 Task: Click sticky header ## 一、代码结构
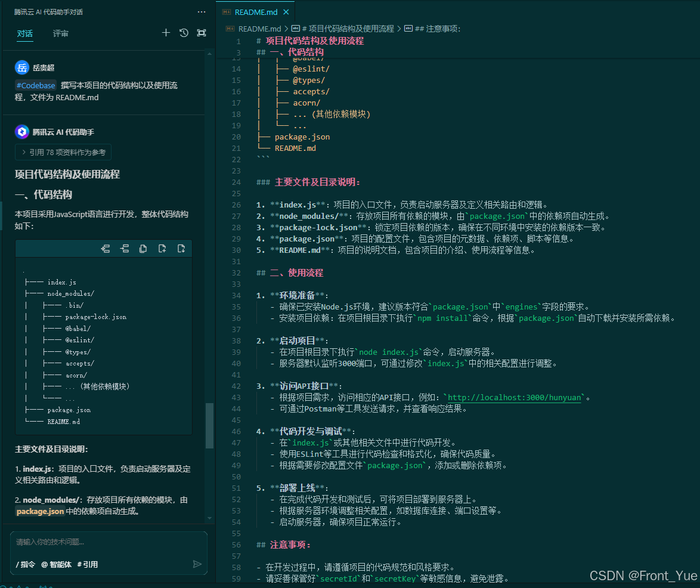point(290,52)
